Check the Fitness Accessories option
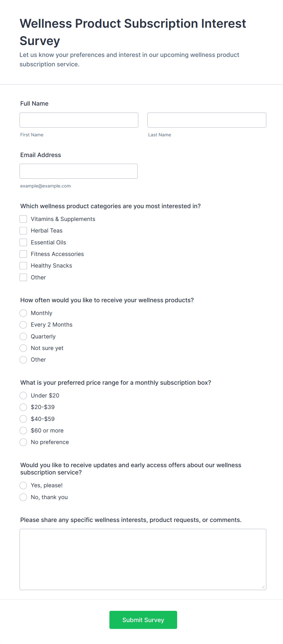This screenshot has width=283, height=644. tap(23, 254)
